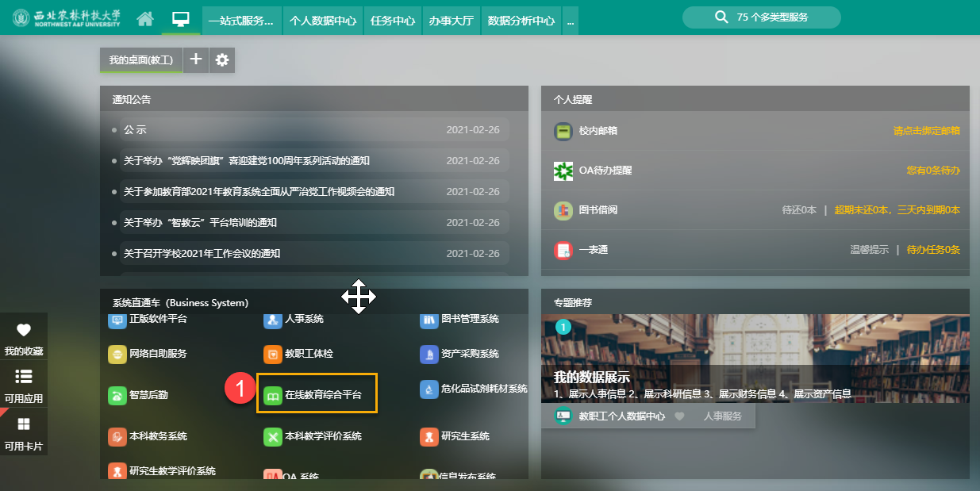The height and width of the screenshot is (491, 980).
Task: Open the 办事大厅 menu item
Action: [x=451, y=21]
